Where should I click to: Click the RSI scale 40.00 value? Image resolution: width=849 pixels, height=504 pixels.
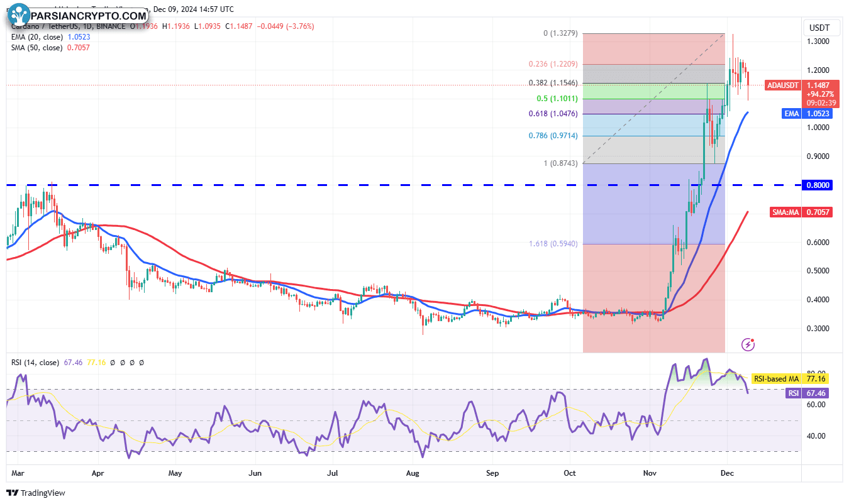click(x=818, y=436)
